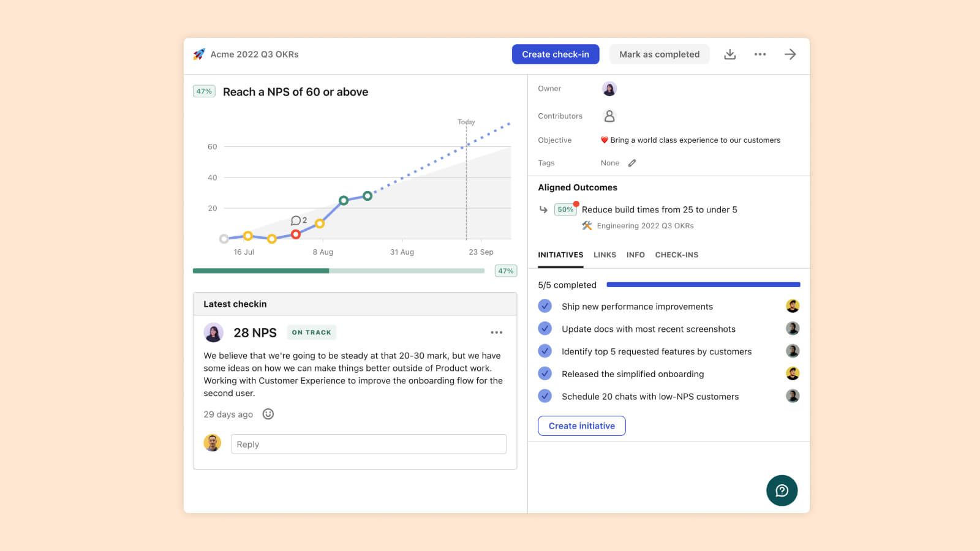Click the Today marker on the chart

tap(466, 122)
